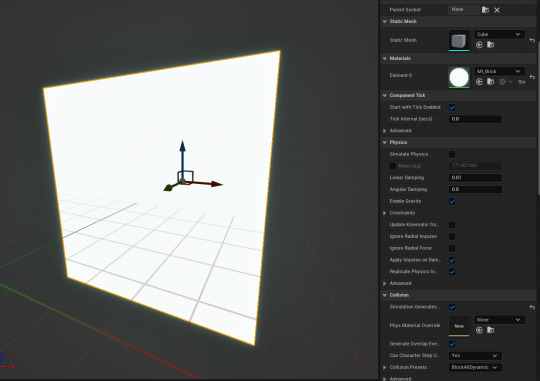Open the BlockAllDynamic collision presets dropdown
The image size is (540, 381).
coord(475,368)
